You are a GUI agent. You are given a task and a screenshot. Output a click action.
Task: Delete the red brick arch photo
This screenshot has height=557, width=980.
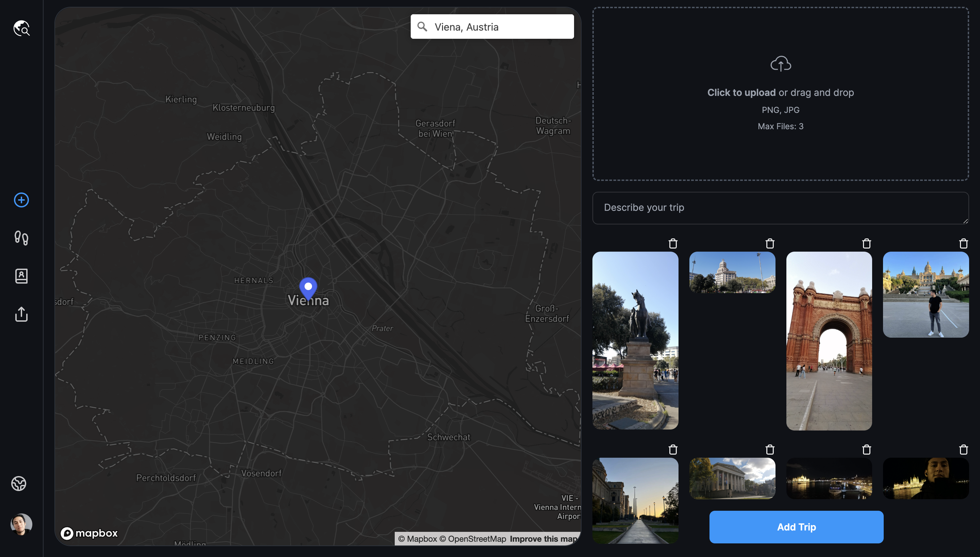tap(867, 244)
